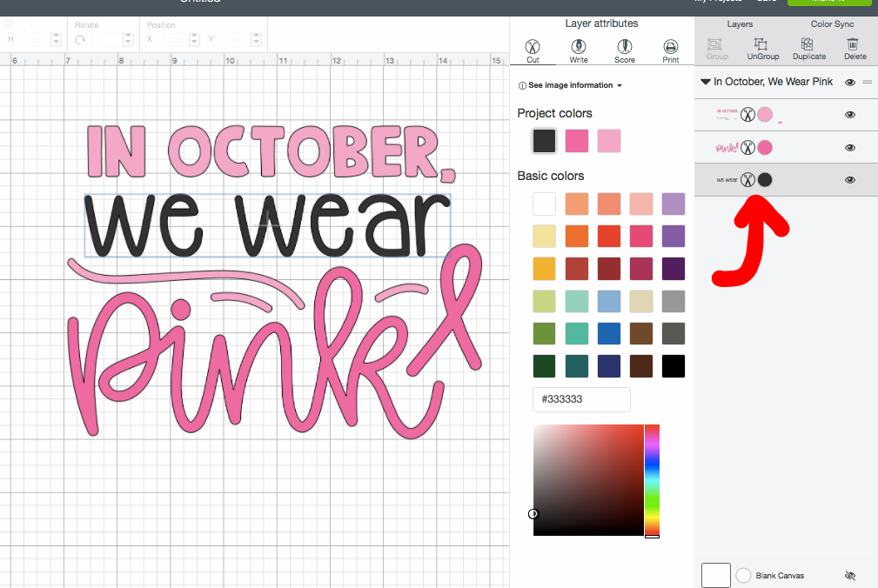Image resolution: width=878 pixels, height=588 pixels.
Task: Choose bright red-orange basic color swatch
Action: point(608,236)
